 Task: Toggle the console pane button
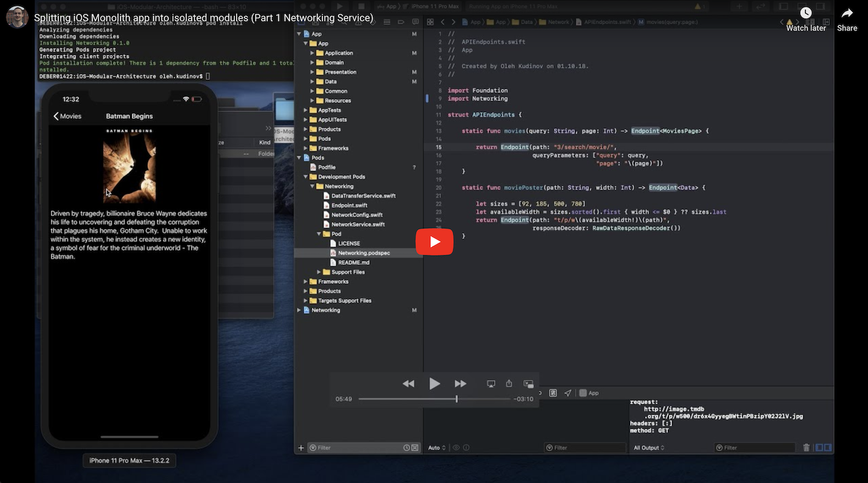click(x=828, y=448)
